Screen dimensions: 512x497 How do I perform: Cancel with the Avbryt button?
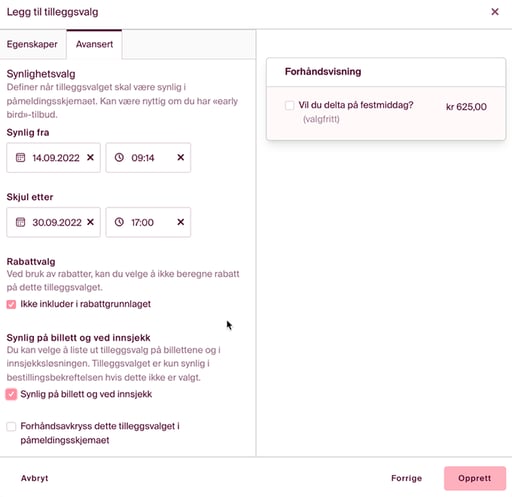tap(35, 478)
